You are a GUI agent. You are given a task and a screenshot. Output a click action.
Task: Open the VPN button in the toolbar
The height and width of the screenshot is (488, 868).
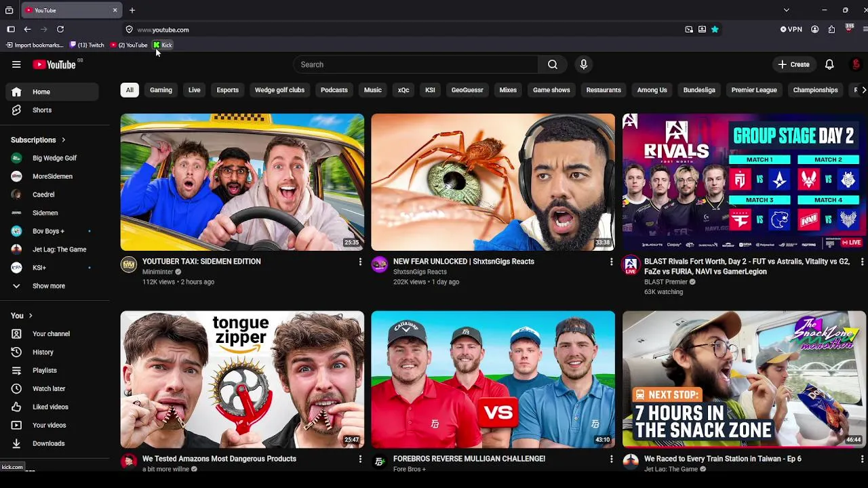(791, 29)
